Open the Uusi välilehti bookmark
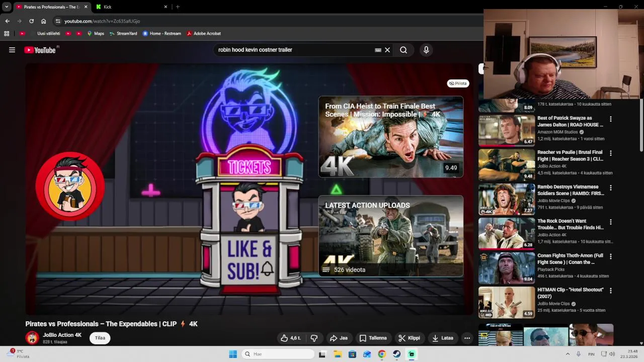644x362 pixels. [x=45, y=34]
